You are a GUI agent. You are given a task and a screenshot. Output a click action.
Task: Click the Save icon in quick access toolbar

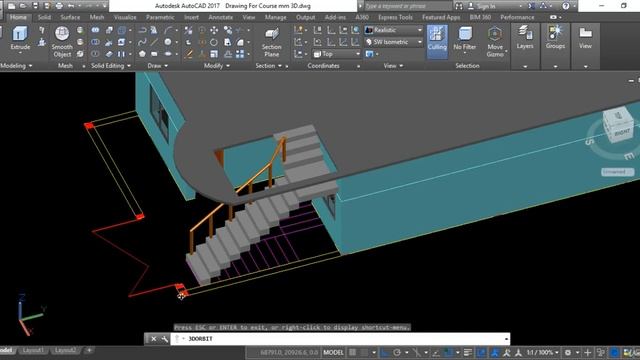(x=36, y=6)
